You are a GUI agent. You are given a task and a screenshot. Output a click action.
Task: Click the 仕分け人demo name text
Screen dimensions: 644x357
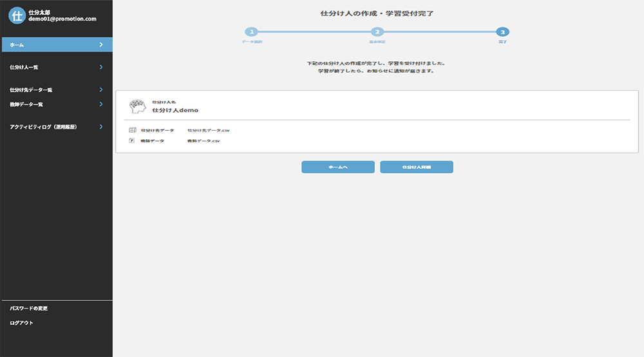pos(175,110)
